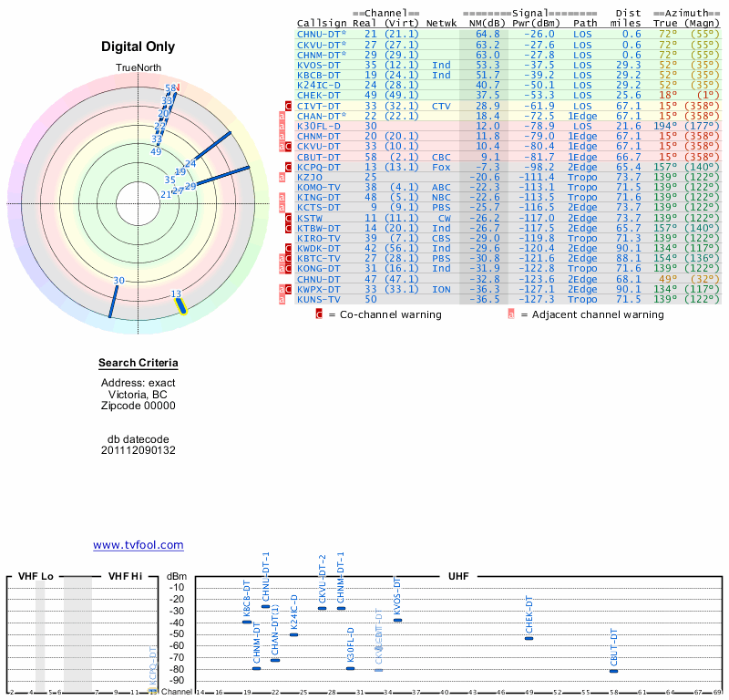Screen dimensions: 729x700
Task: Click the C warning marker beside KSTW
Action: click(x=288, y=218)
